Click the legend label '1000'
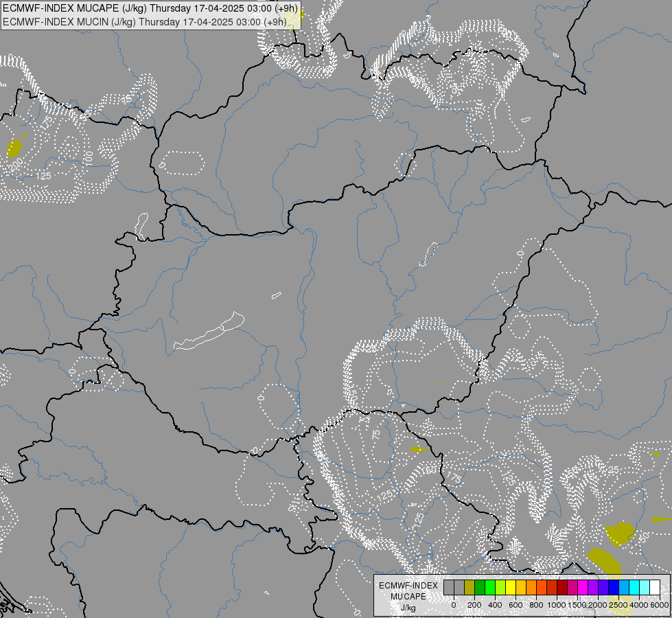 557,605
